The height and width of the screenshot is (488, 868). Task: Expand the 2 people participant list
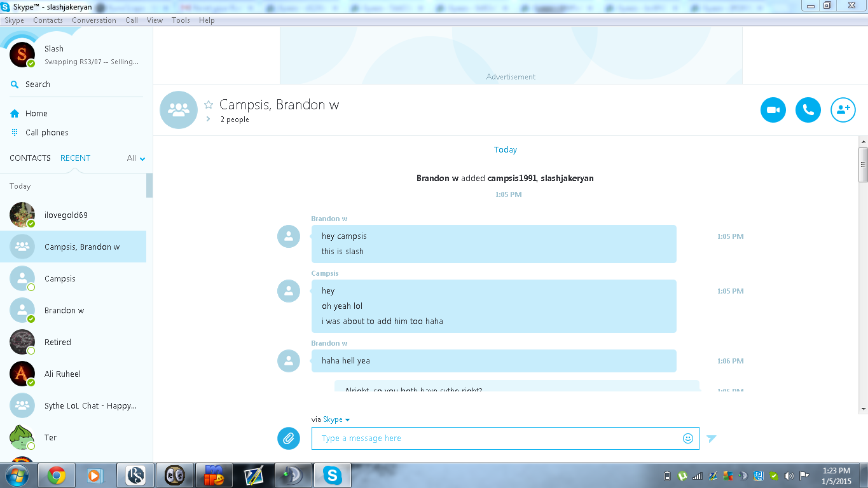point(208,119)
